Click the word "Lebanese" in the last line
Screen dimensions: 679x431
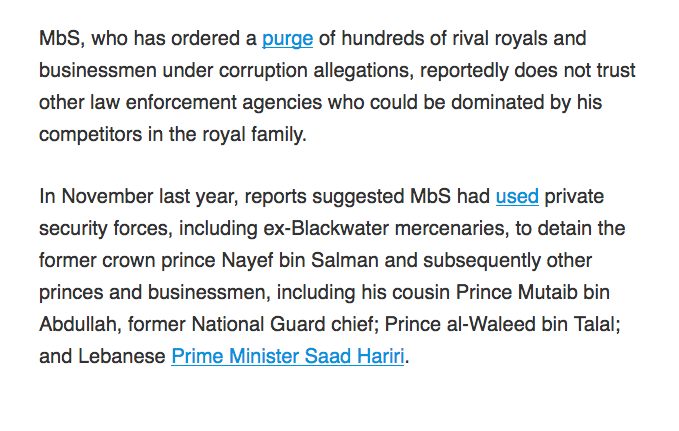[122, 356]
